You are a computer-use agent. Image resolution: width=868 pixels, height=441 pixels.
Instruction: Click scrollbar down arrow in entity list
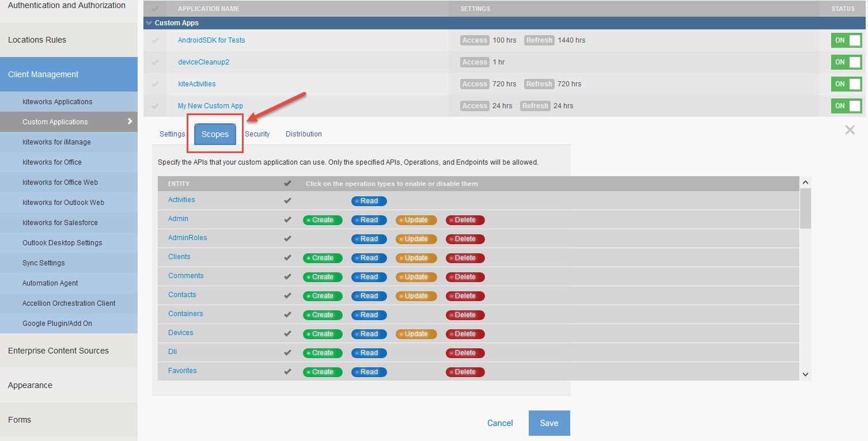(805, 374)
